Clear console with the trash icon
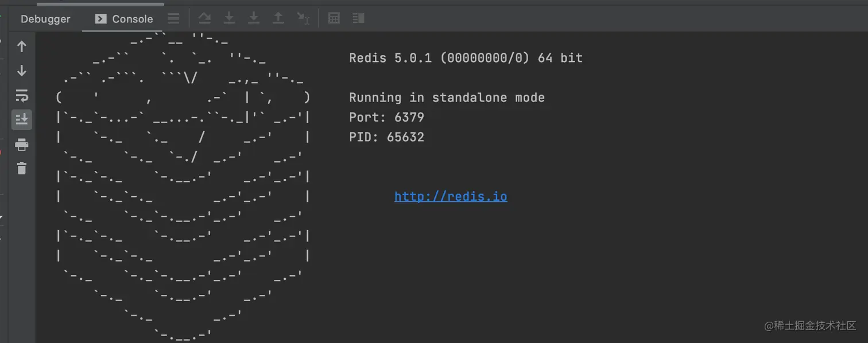Screen dimensions: 868x343 22,169
